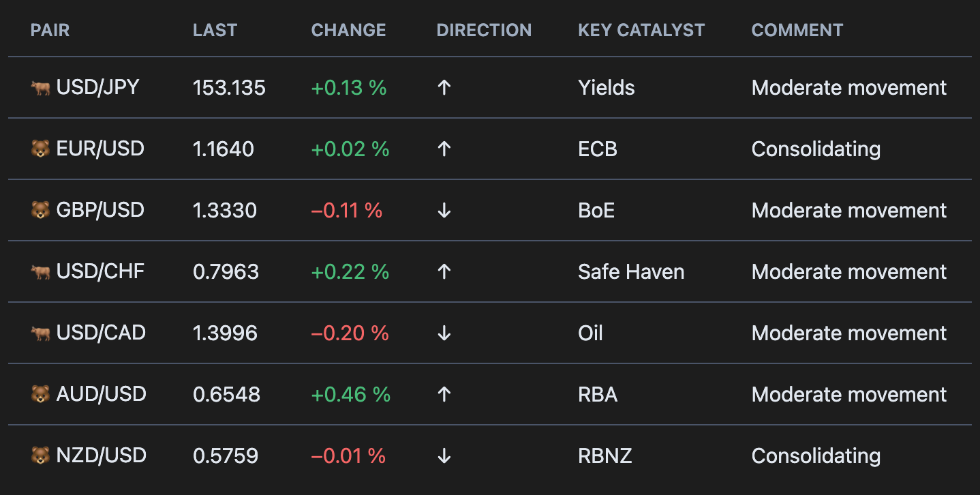Click the bull icon beside USD/CHF
The width and height of the screenshot is (980, 495).
[40, 272]
